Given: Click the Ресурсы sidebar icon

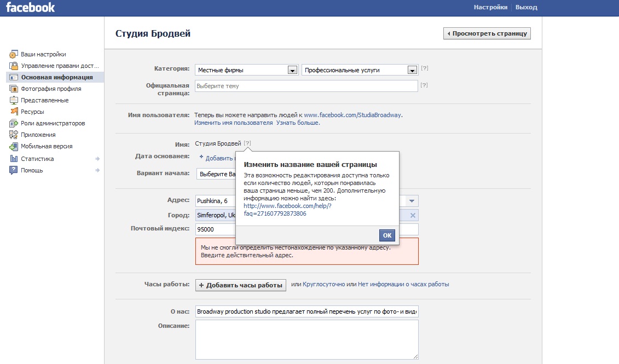Looking at the screenshot, I should pos(14,111).
